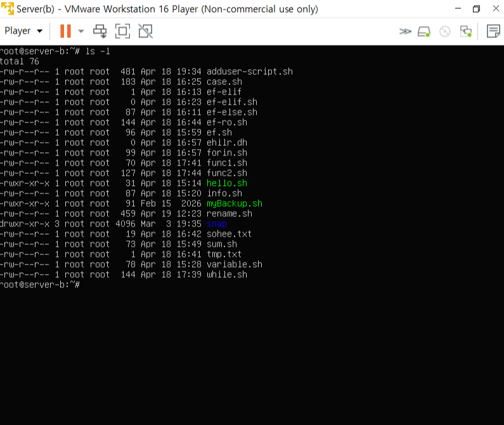Click the 'total 76' line

19,62
